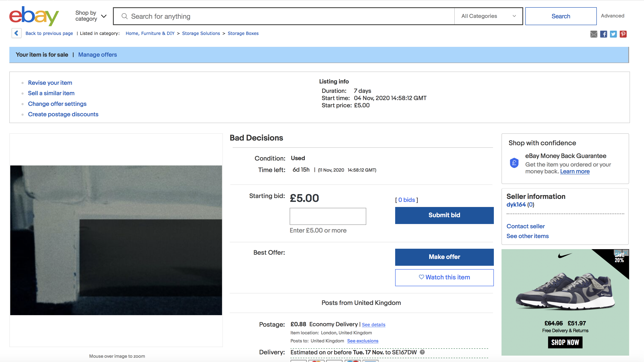644x362 pixels.
Task: Click the back arrow icon
Action: pos(17,33)
